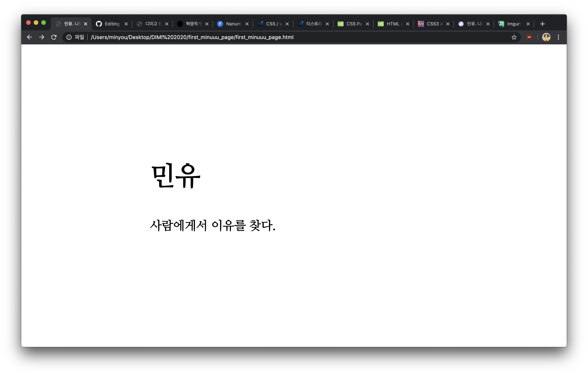Click the 민유 heading text
The height and width of the screenshot is (375, 588).
pos(176,176)
